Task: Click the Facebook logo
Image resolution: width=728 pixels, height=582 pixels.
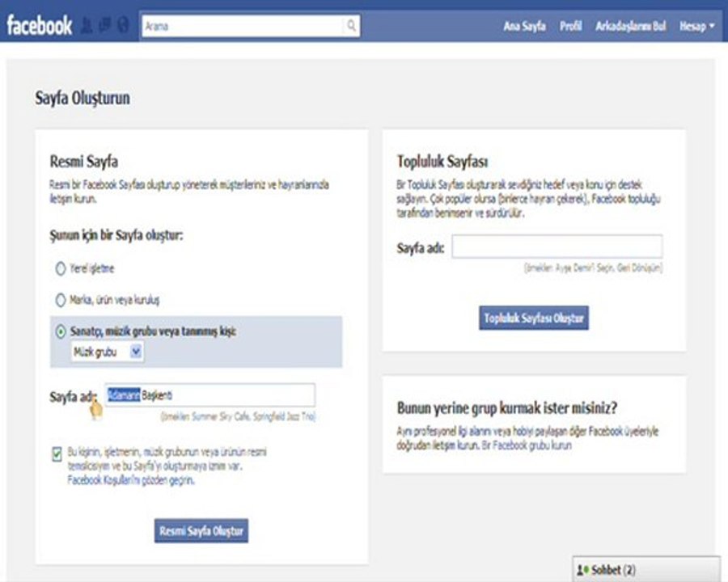Action: [x=40, y=26]
